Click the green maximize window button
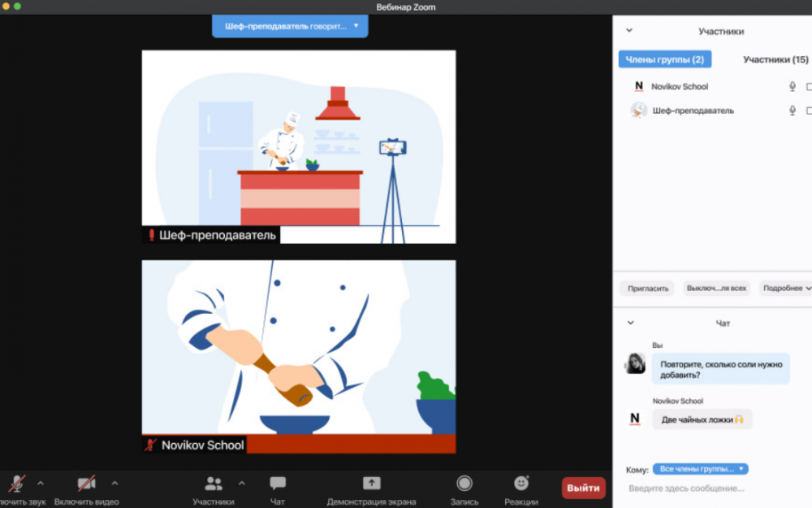 click(17, 7)
